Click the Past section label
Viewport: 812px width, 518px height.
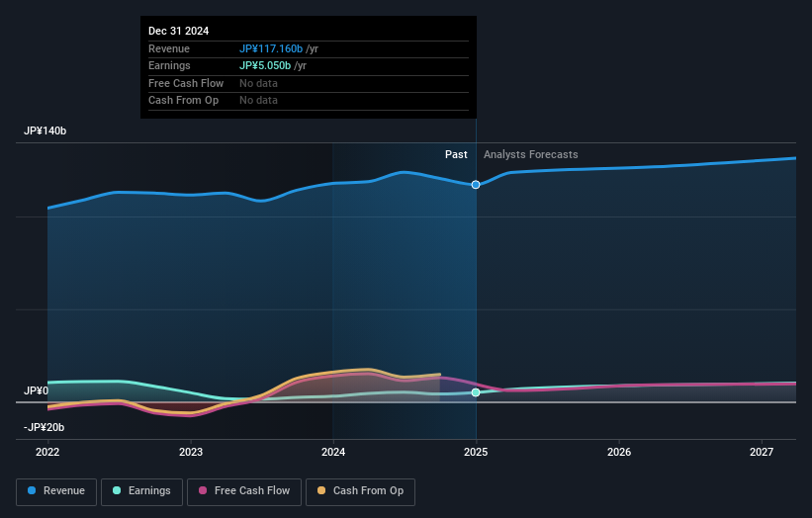pyautogui.click(x=456, y=154)
